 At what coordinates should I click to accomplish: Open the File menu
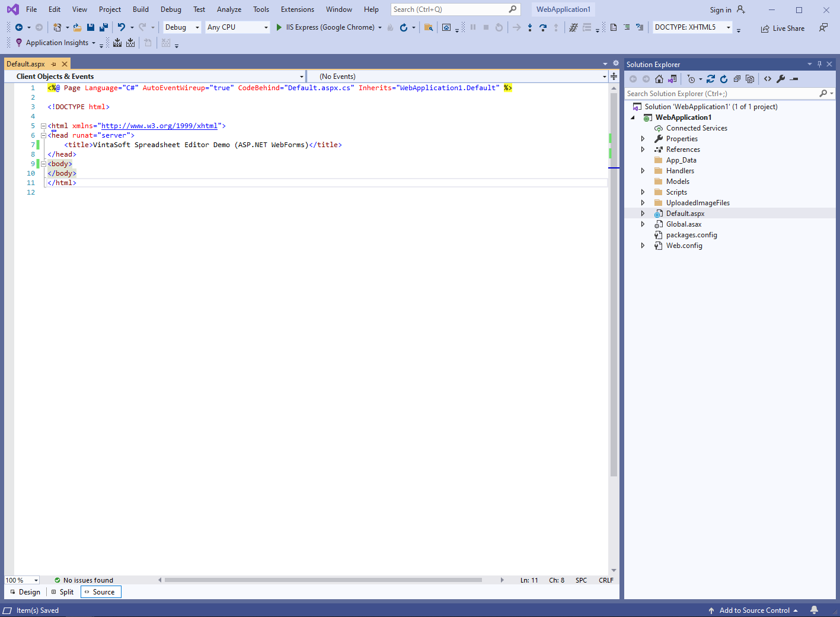pos(31,9)
